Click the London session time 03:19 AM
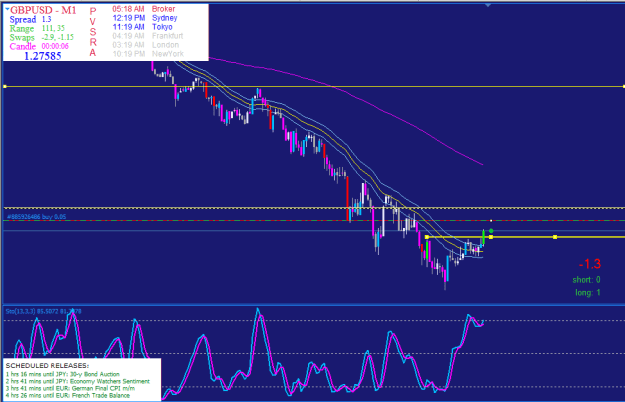 click(x=128, y=45)
